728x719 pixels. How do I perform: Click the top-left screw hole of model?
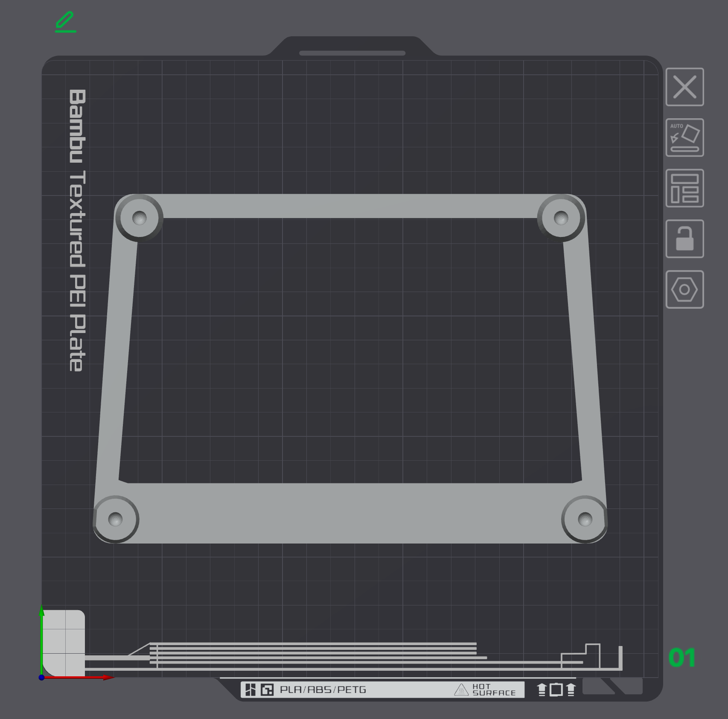click(139, 218)
